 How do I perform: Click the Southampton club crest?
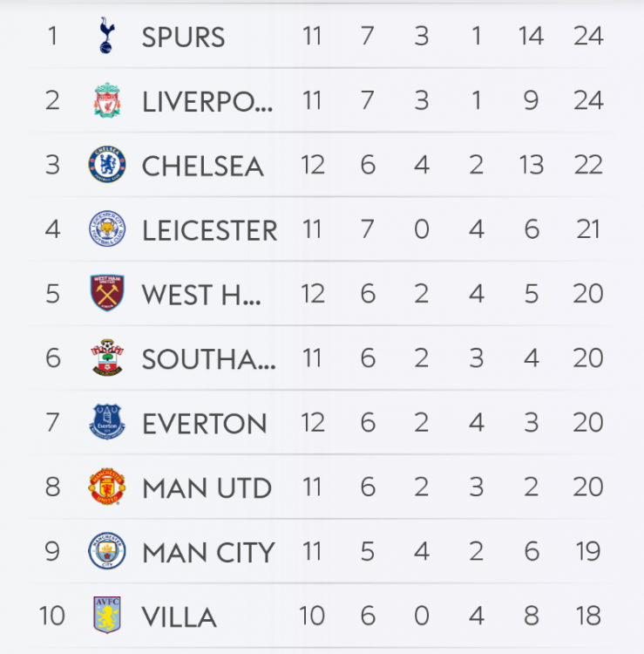107,358
